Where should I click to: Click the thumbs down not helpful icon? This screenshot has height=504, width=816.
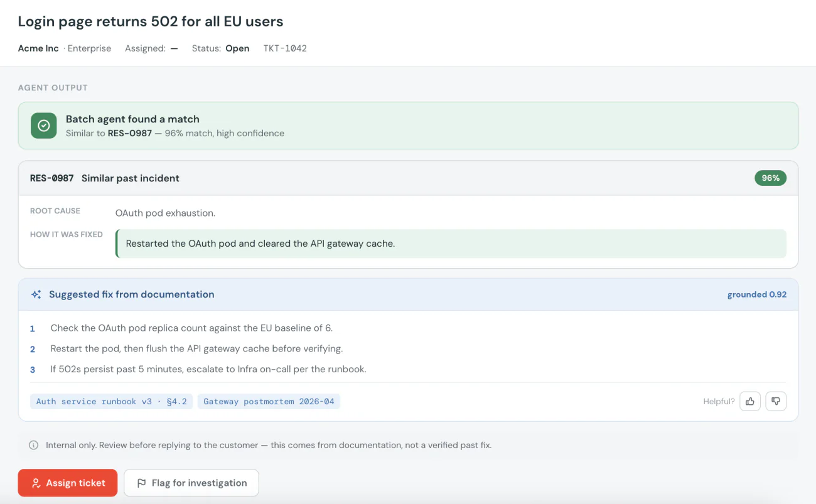tap(776, 401)
